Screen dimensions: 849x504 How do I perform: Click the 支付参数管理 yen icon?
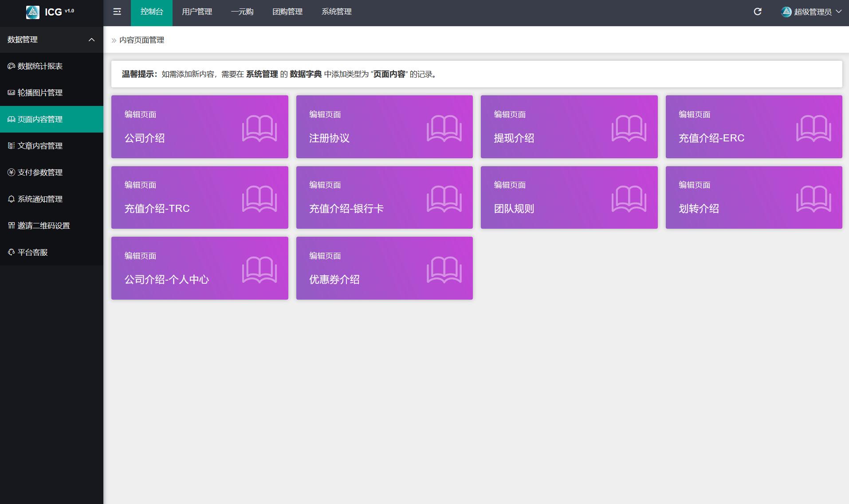[x=12, y=172]
